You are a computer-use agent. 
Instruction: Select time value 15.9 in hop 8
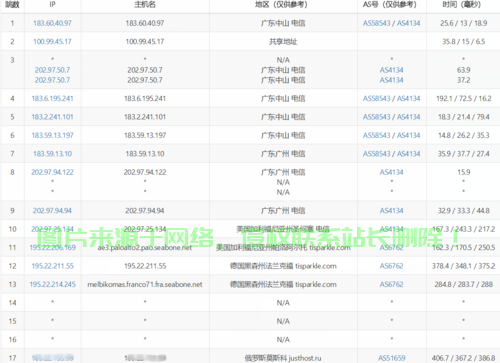pos(463,172)
